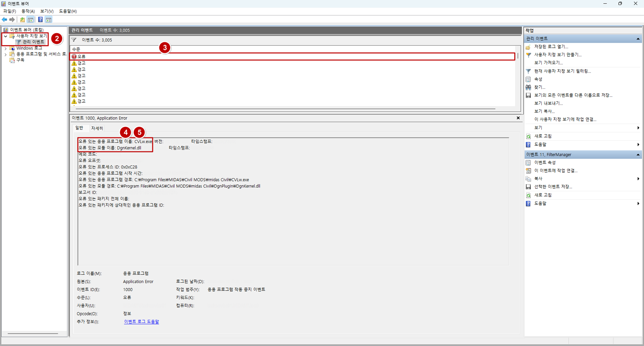Image resolution: width=644 pixels, height=346 pixels.
Task: Close the event 1000 detail pane
Action: point(518,118)
